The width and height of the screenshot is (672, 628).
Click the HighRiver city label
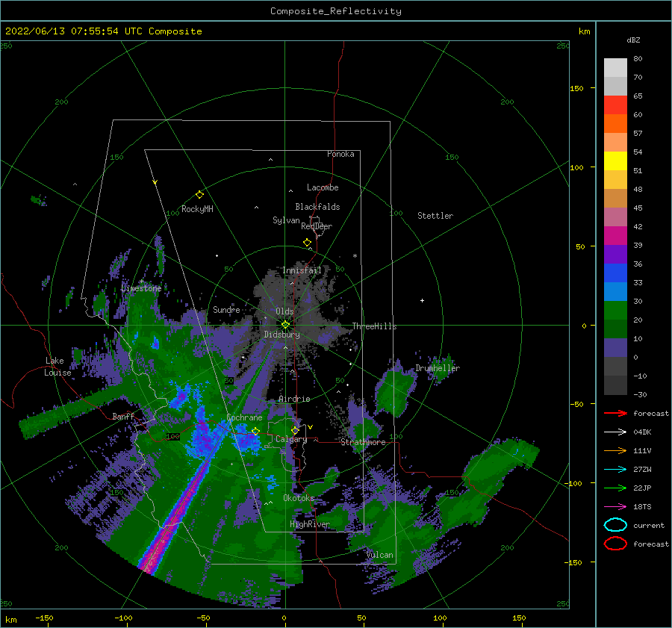coord(309,524)
